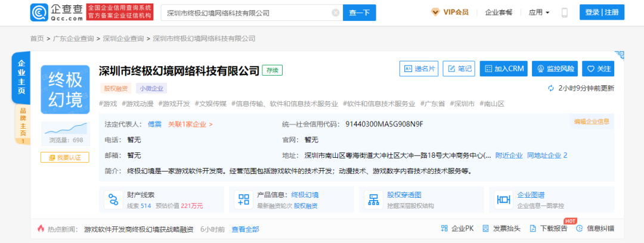Image resolution: width=644 pixels, height=243 pixels.
Task: Toggle 监控风险 risk monitoring
Action: click(x=555, y=68)
